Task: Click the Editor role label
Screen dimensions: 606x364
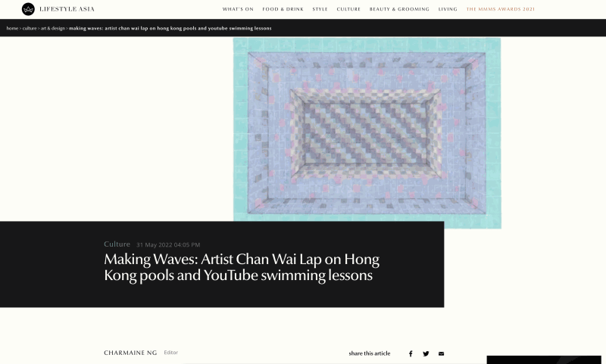Action: pyautogui.click(x=171, y=353)
